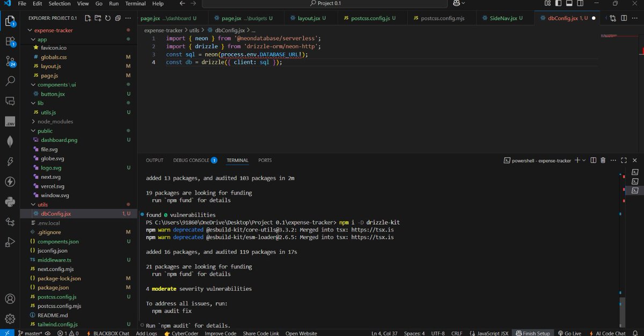This screenshot has height=336, width=644.
Task: Open the Extensions view
Action: 10,41
